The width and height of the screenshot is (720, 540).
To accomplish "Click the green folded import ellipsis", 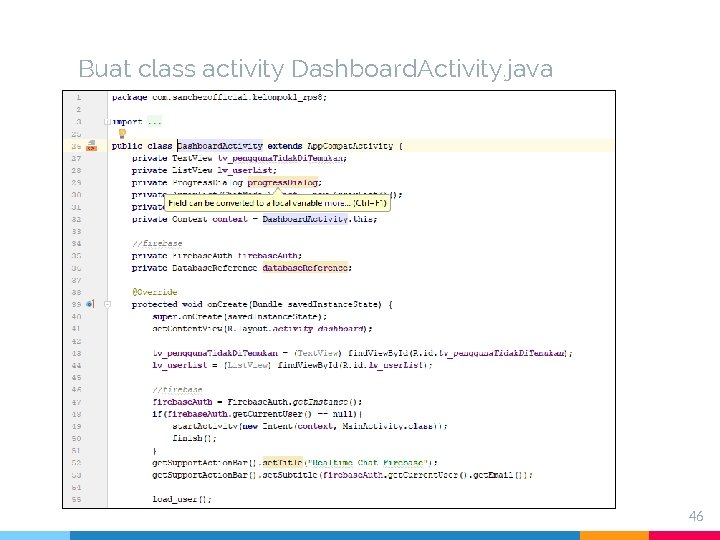I will (x=154, y=122).
